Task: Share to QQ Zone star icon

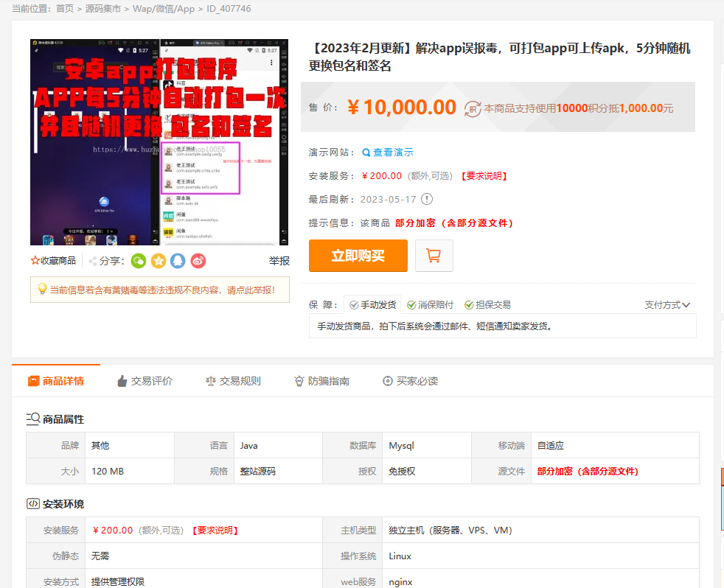Action: coord(159,261)
